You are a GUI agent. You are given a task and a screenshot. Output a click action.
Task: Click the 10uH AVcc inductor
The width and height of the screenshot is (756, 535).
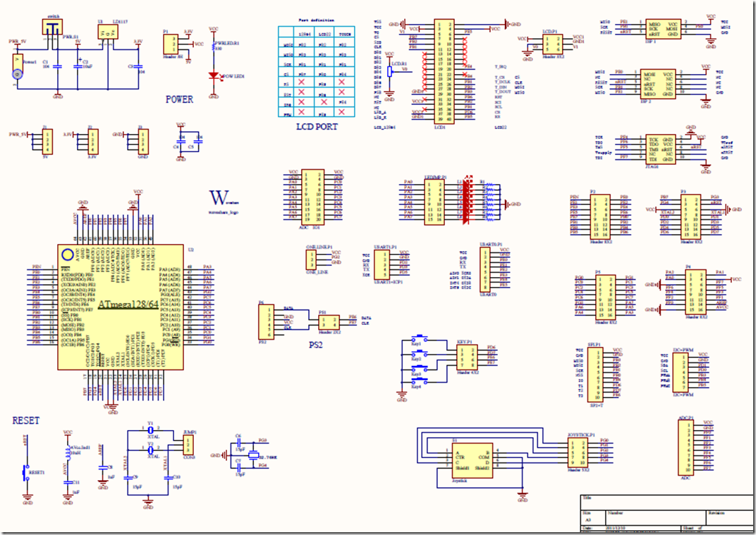point(68,453)
